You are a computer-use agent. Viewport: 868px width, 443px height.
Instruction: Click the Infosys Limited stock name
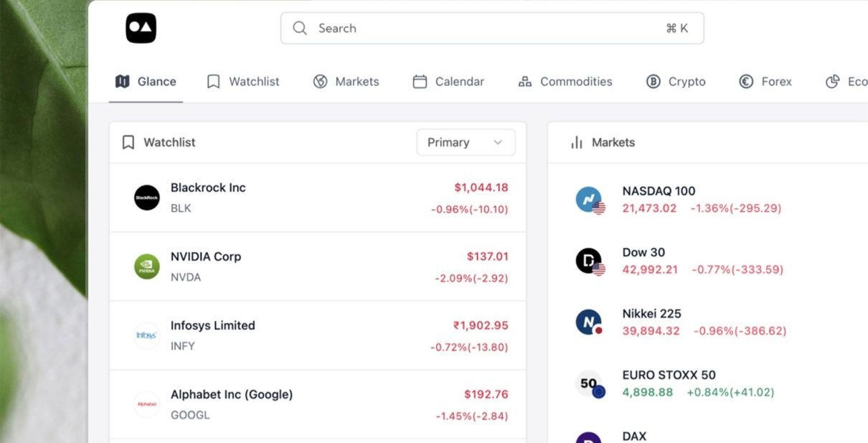pos(212,325)
